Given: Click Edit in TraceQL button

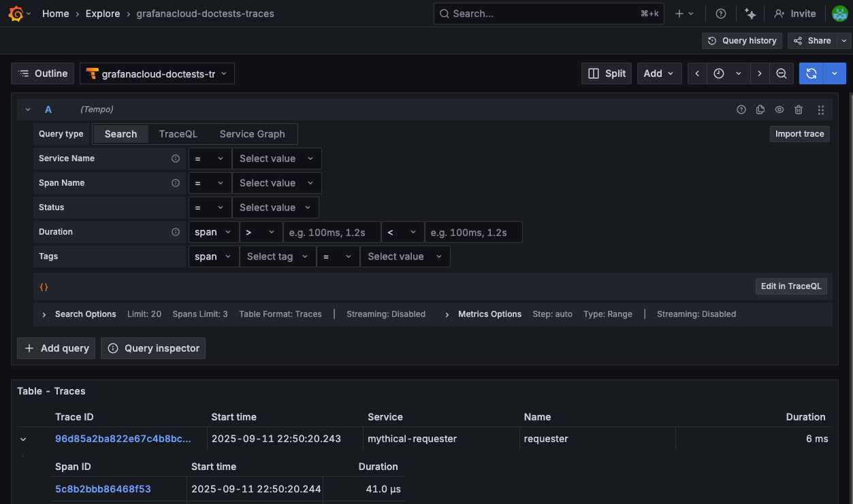Looking at the screenshot, I should (790, 286).
